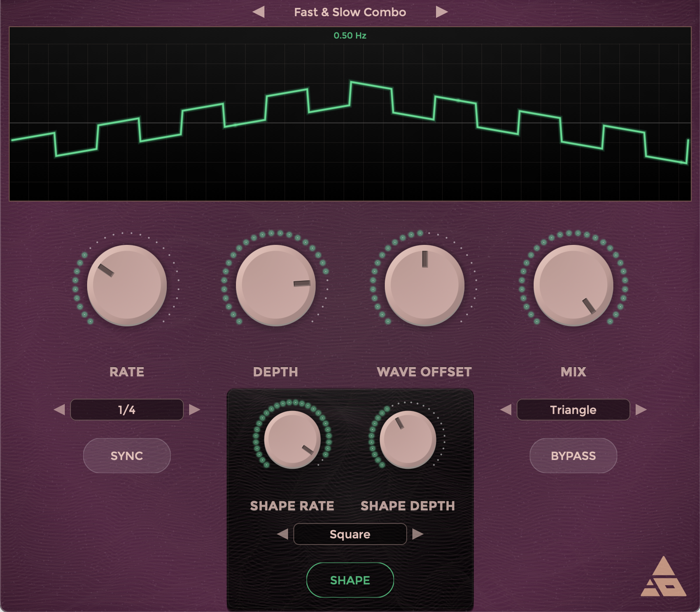Open the Square shape selector
The image size is (700, 612).
click(x=350, y=534)
